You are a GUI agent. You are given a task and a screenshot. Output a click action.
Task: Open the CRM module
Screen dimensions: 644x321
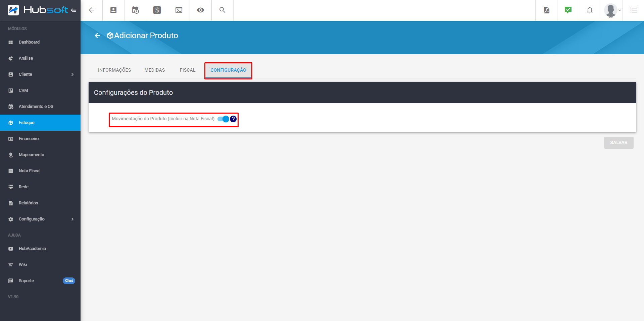40,90
